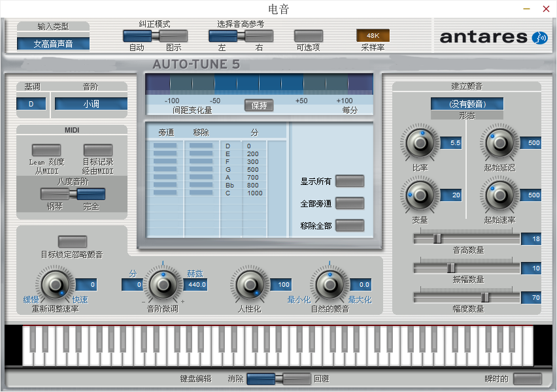Toggle the 目标记录 经由MIDI button
The image size is (557, 392).
[97, 150]
